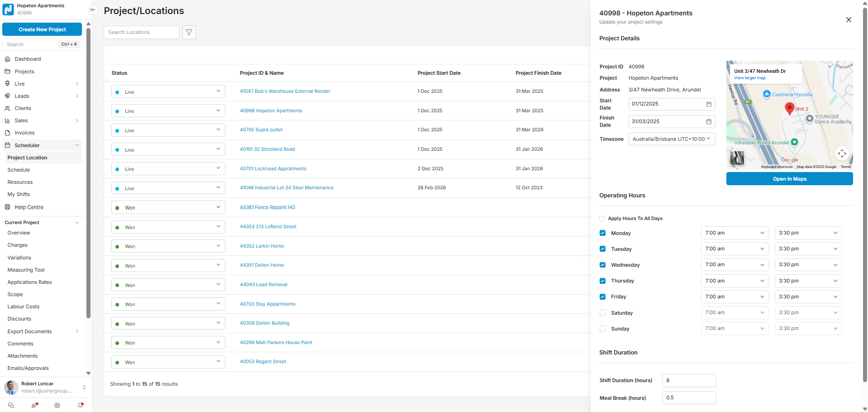Click the Create New Project button
This screenshot has width=868, height=412.
pyautogui.click(x=42, y=29)
